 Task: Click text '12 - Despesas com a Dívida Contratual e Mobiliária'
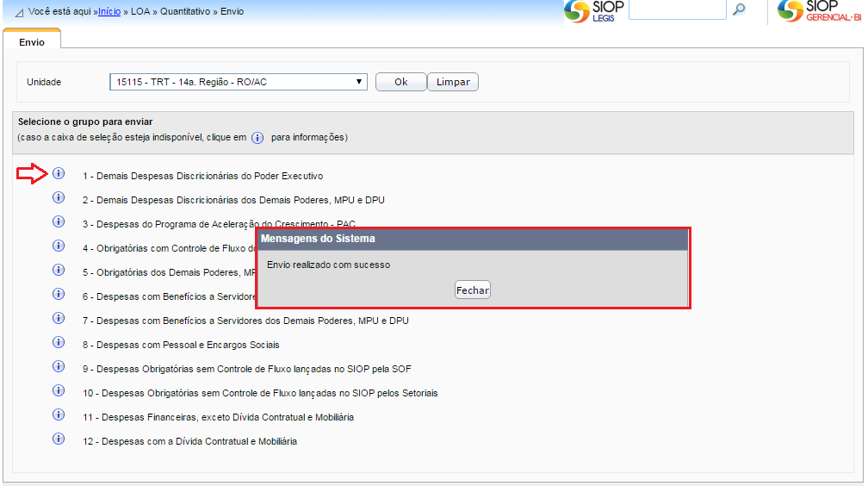[189, 442]
